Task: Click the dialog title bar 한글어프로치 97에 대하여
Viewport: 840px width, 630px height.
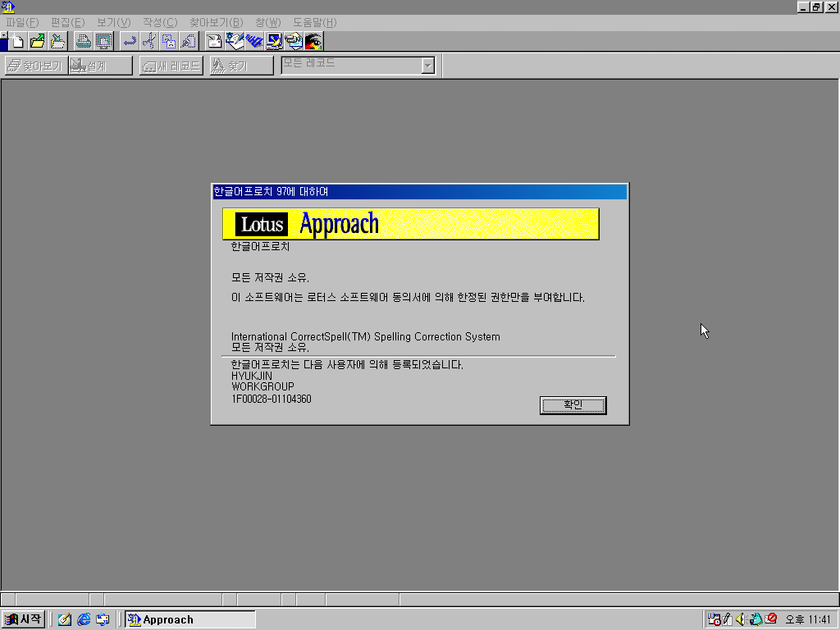Action: tap(419, 191)
